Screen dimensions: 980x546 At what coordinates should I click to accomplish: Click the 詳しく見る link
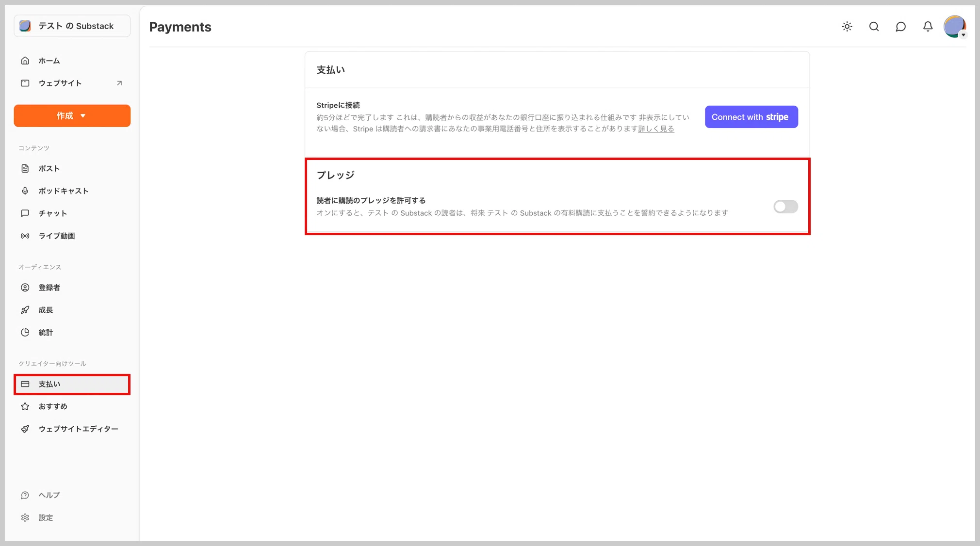tap(656, 129)
